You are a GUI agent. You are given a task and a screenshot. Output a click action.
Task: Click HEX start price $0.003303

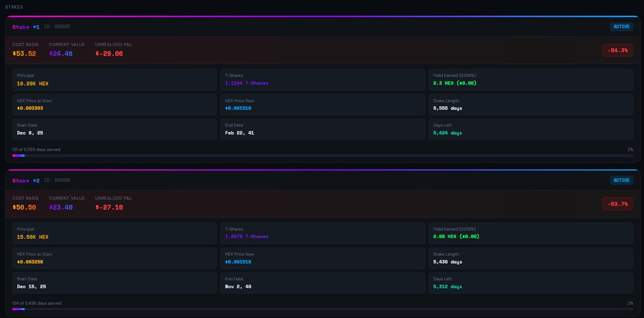point(30,108)
